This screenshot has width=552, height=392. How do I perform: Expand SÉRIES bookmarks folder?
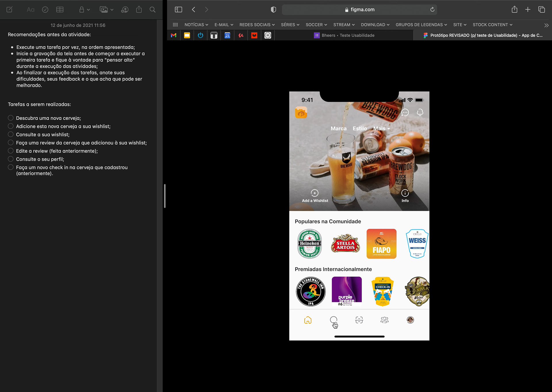(290, 25)
